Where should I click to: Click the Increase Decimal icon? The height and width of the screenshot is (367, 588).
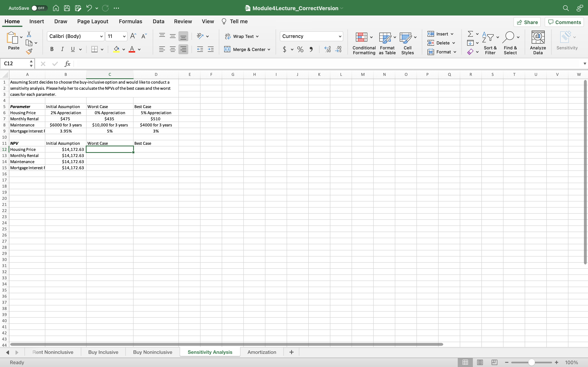327,50
